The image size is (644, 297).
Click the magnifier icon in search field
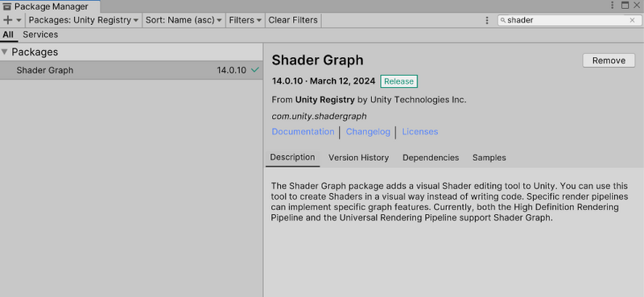[502, 21]
